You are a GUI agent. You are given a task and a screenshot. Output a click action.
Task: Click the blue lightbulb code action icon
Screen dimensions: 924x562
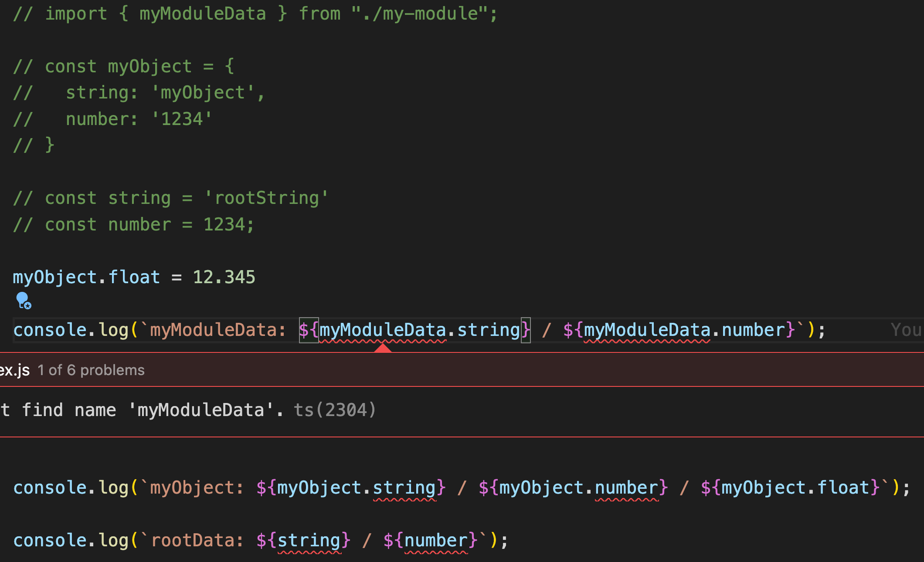(x=24, y=301)
